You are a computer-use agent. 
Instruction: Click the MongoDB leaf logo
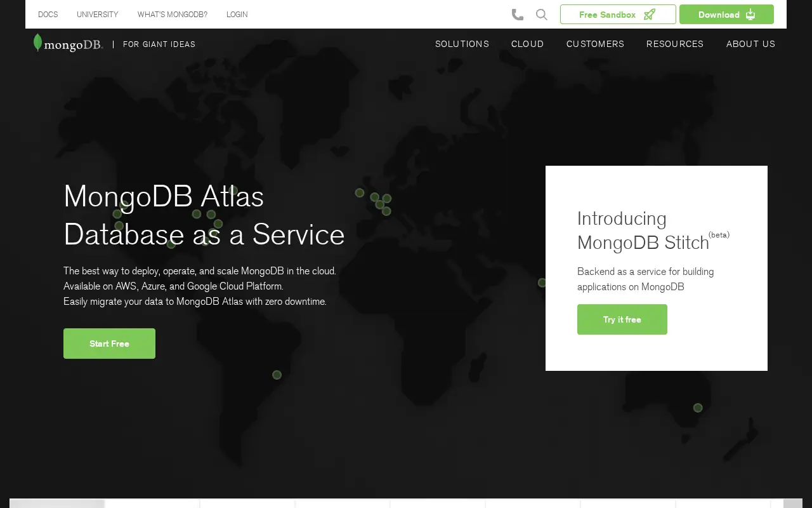(68, 43)
